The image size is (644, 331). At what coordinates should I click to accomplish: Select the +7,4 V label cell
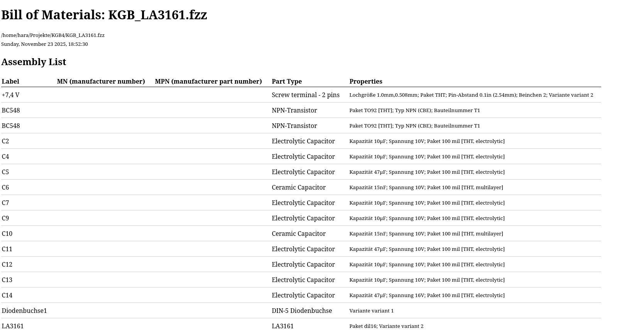[x=10, y=95]
